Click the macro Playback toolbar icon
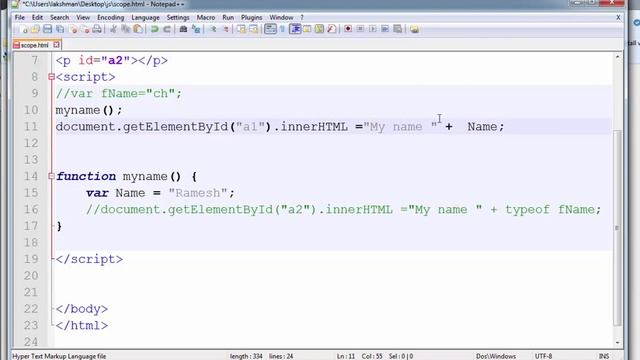This screenshot has width=640, height=360. (373, 29)
